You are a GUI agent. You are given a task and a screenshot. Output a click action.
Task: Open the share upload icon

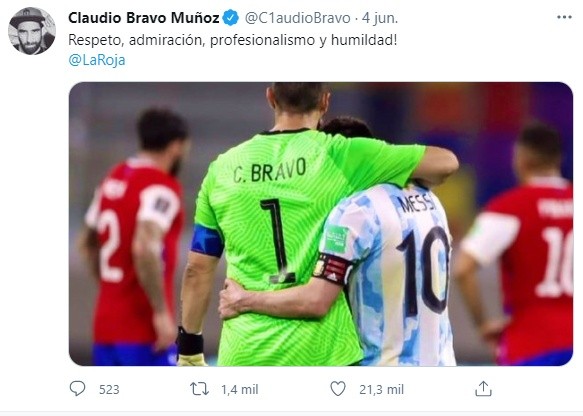[483, 389]
